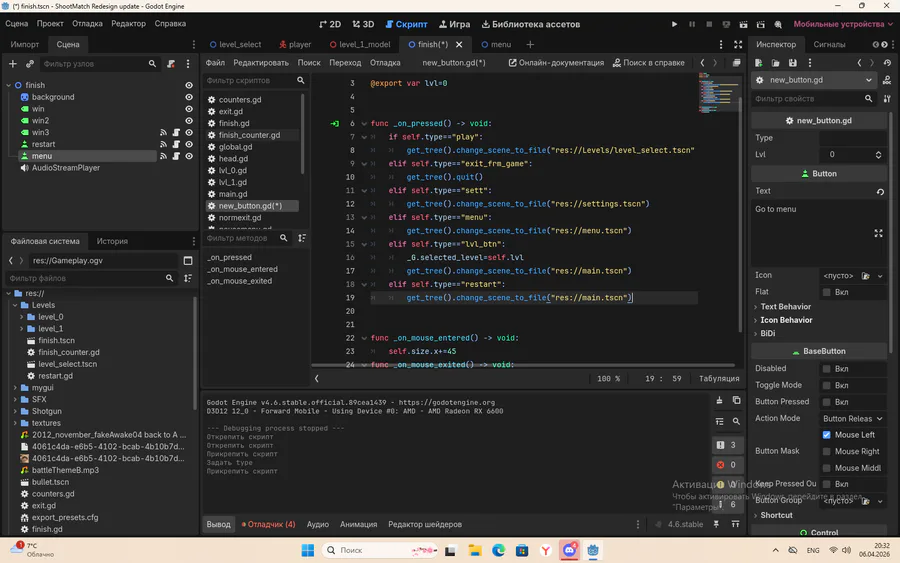Pause the running project
The image size is (900, 563).
(x=692, y=24)
